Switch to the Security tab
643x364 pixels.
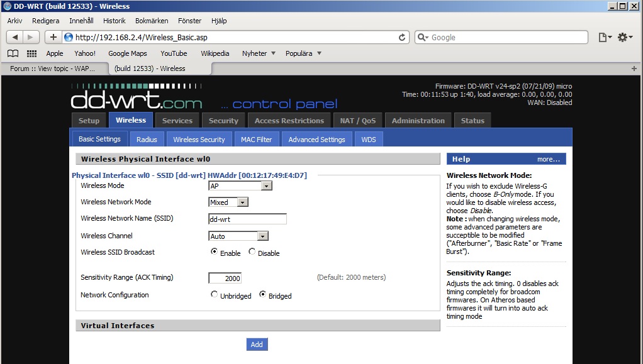223,121
